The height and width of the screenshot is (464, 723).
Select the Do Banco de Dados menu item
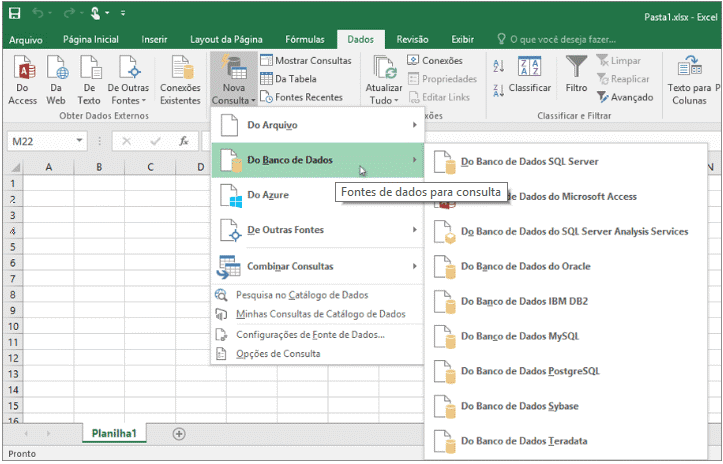[x=318, y=160]
